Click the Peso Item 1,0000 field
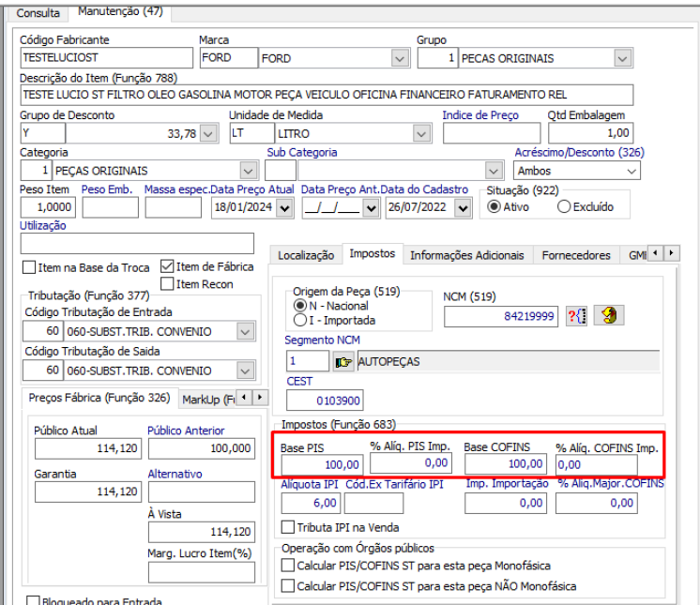 pyautogui.click(x=48, y=207)
